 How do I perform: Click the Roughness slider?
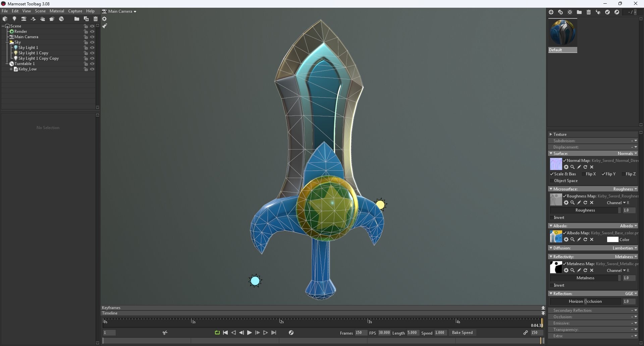click(585, 210)
